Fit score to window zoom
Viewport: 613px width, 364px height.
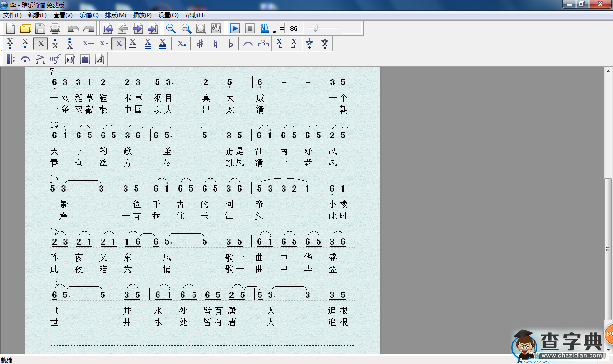(x=201, y=28)
